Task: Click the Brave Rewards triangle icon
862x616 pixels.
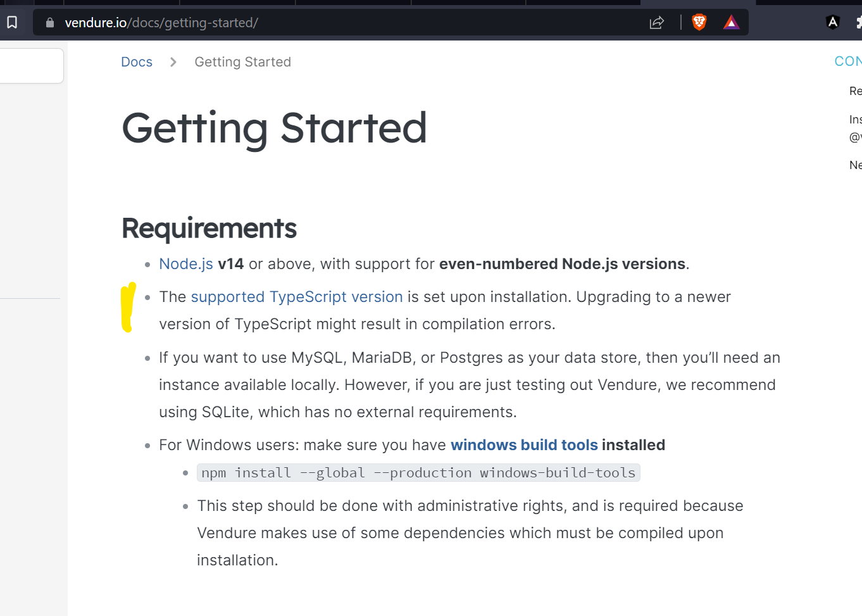Action: (732, 22)
